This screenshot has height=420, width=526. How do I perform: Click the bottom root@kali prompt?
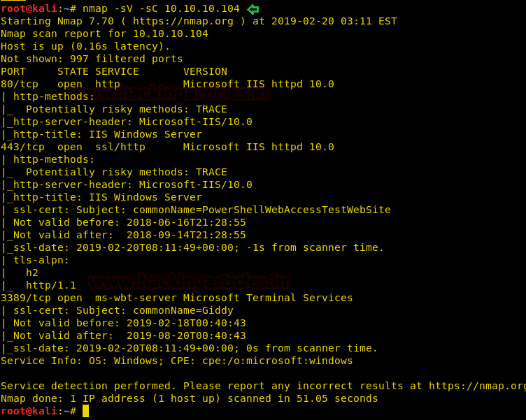tap(38, 411)
